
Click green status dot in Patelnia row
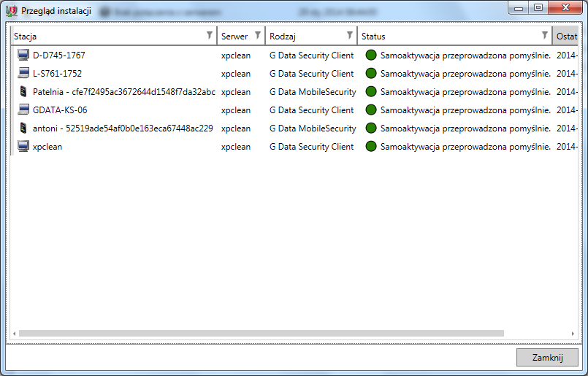coord(371,91)
